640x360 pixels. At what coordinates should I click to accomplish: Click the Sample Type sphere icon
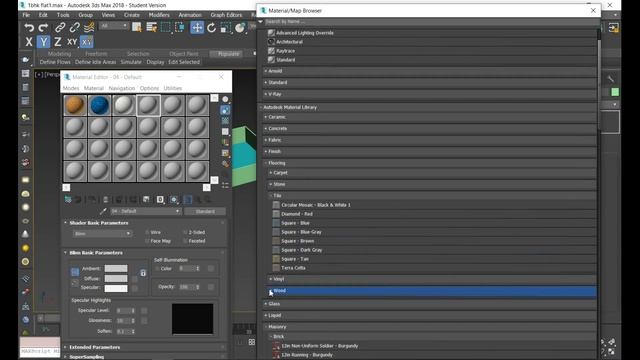click(x=225, y=100)
